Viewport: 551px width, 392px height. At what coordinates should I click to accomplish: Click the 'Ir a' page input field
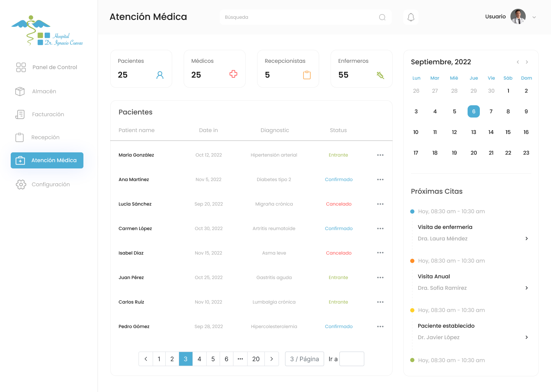(x=352, y=359)
